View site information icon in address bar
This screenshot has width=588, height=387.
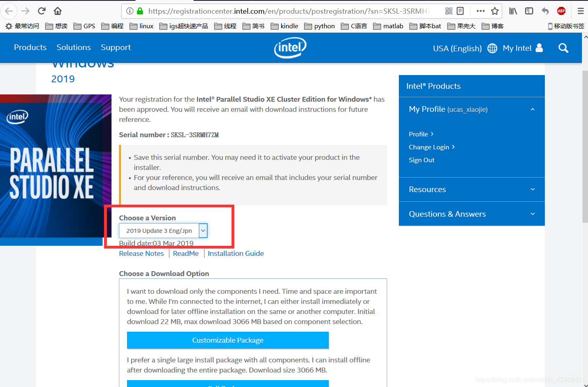130,11
